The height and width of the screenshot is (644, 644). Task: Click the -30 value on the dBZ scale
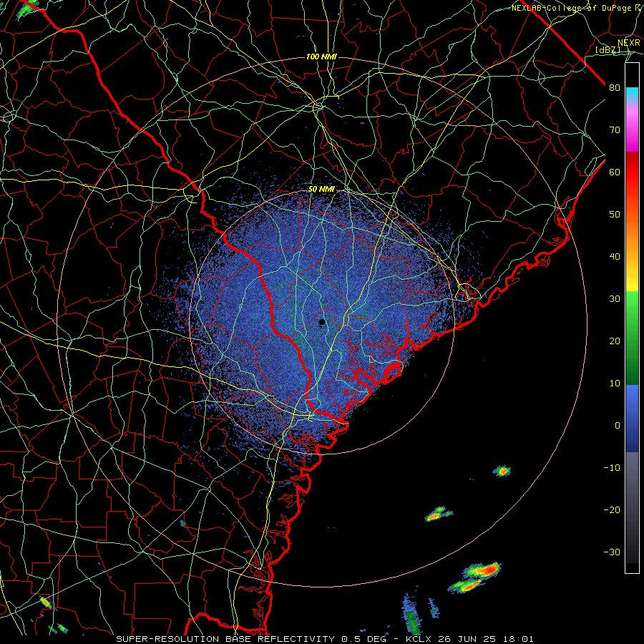click(x=612, y=552)
